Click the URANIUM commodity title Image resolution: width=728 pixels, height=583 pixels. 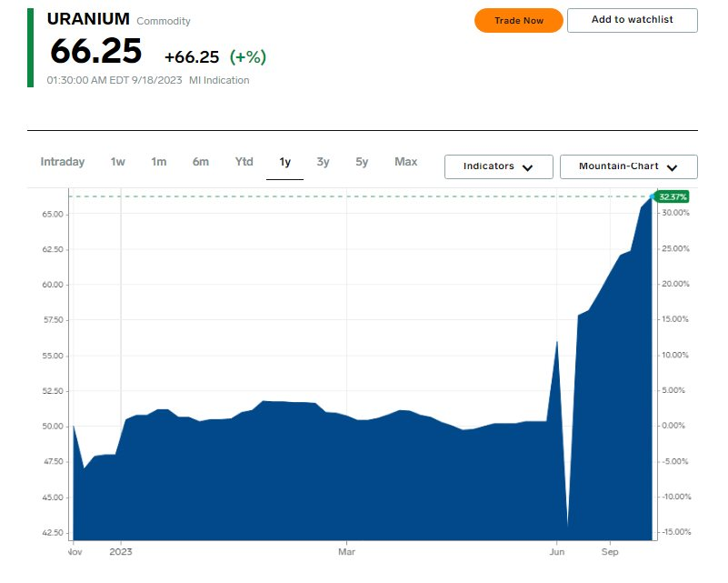click(x=88, y=19)
